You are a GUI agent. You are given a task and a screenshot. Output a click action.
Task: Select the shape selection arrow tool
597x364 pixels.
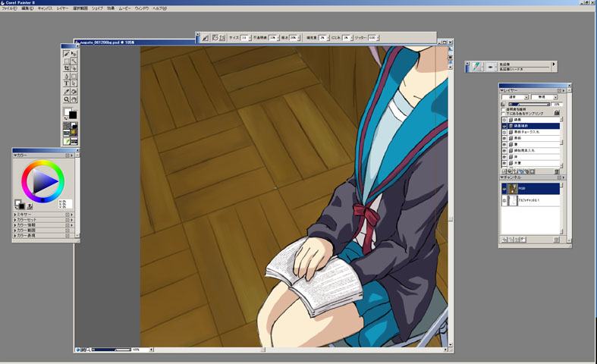click(x=74, y=83)
